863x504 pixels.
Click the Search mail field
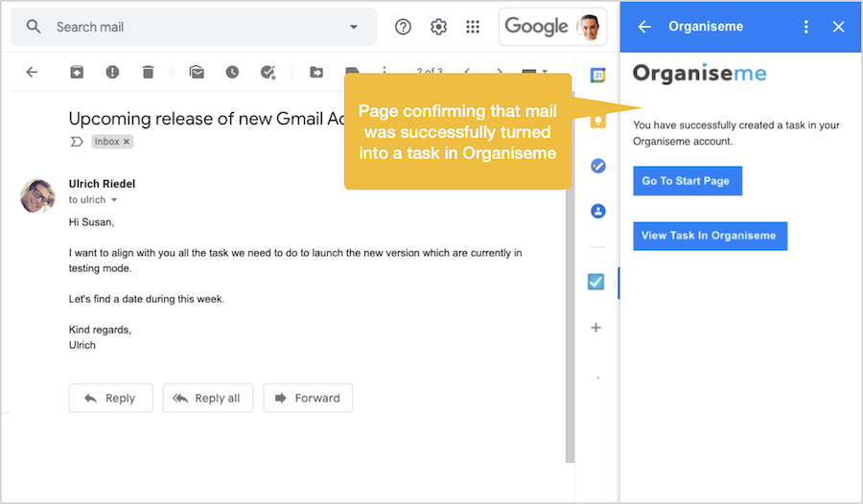coord(194,27)
